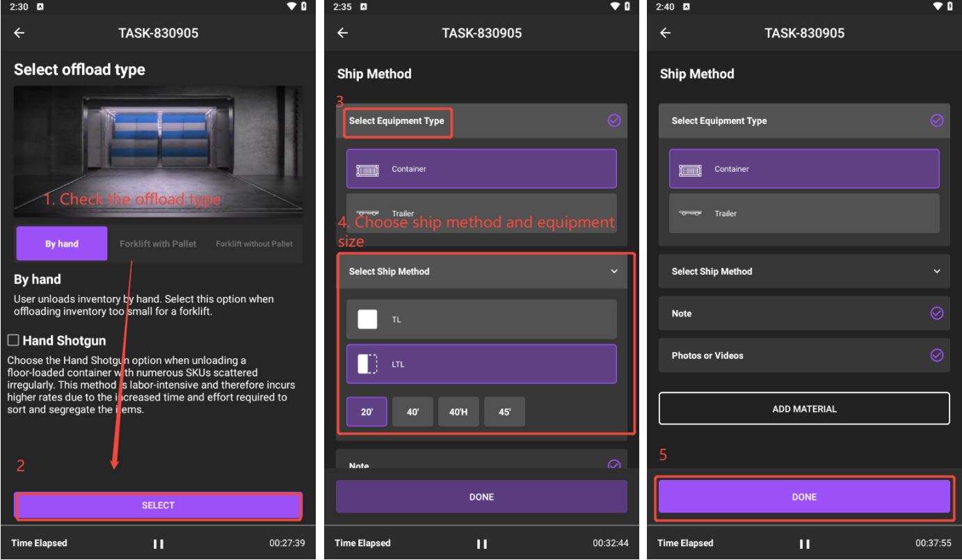This screenshot has width=962, height=560.
Task: Pause the timer showing 00:37:55
Action: (x=804, y=543)
